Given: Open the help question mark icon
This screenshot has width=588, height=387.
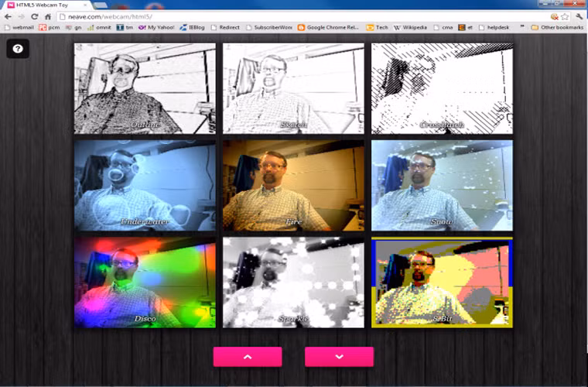Looking at the screenshot, I should pos(18,49).
